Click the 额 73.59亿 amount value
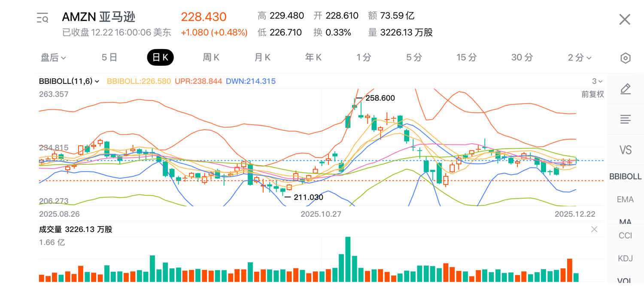This screenshot has width=644, height=298. click(x=391, y=16)
